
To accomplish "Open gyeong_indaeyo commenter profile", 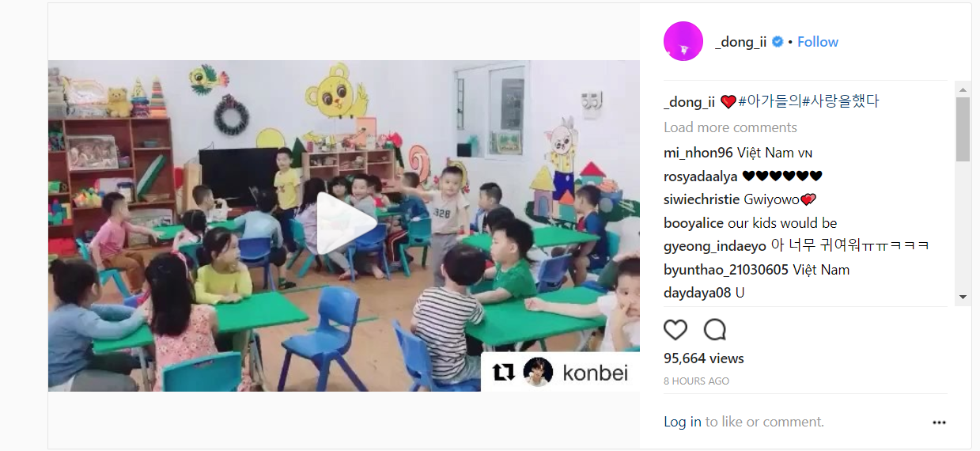I will [x=716, y=246].
